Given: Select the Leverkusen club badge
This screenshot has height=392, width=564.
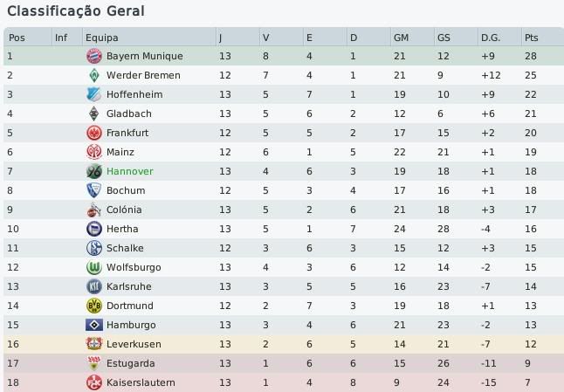Looking at the screenshot, I should coord(93,344).
